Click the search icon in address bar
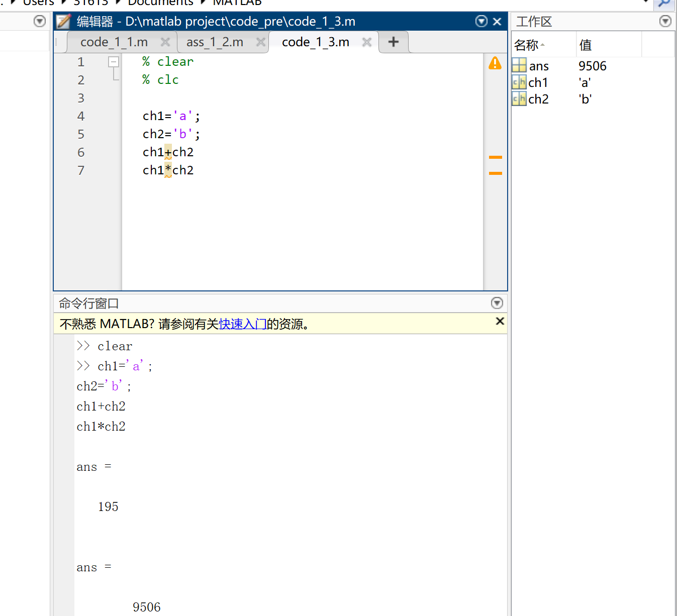The width and height of the screenshot is (677, 616). coord(664,3)
